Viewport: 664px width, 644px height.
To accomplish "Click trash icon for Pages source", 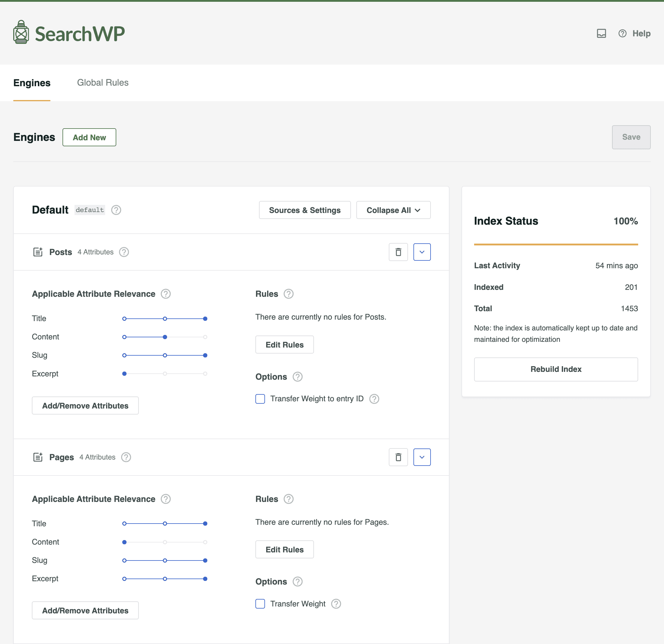I will (x=398, y=457).
